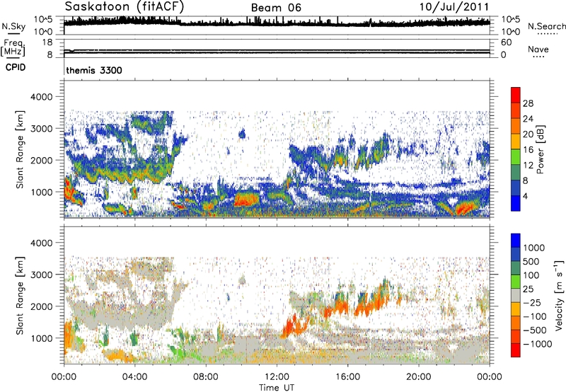This screenshot has width=566, height=392.
Task: Click the 'Freq. [MHz]' label
Action: pos(13,47)
